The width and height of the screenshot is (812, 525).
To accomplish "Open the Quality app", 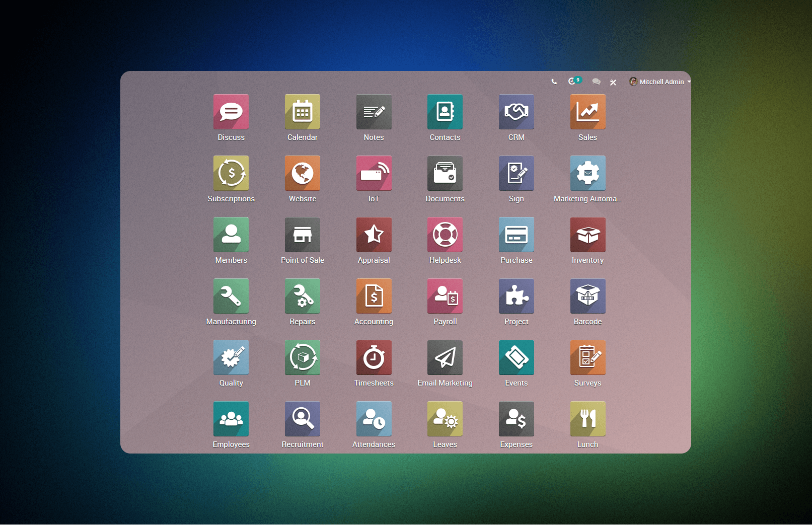I will (231, 357).
